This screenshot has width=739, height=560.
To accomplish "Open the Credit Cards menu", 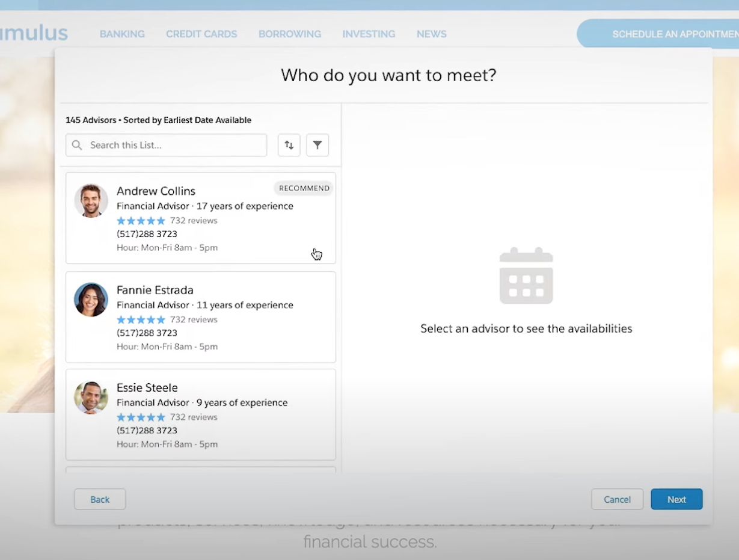I will click(x=201, y=34).
